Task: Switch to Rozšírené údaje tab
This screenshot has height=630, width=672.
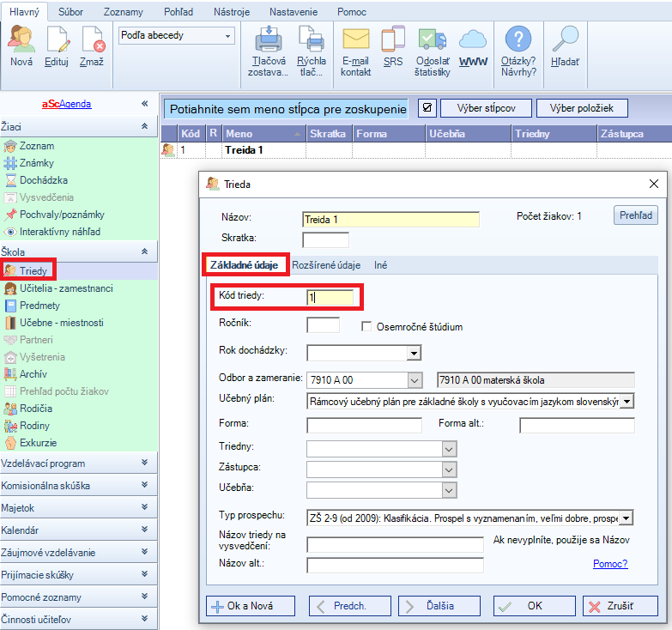Action: coord(326,265)
